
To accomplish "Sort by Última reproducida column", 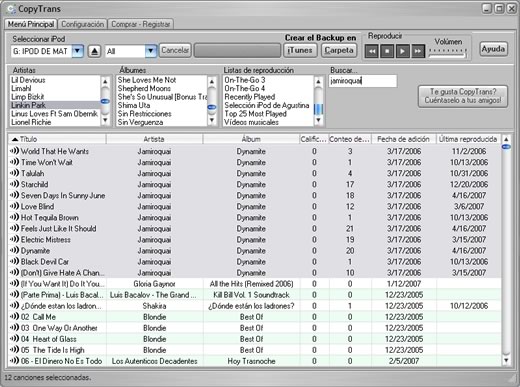I will 468,139.
